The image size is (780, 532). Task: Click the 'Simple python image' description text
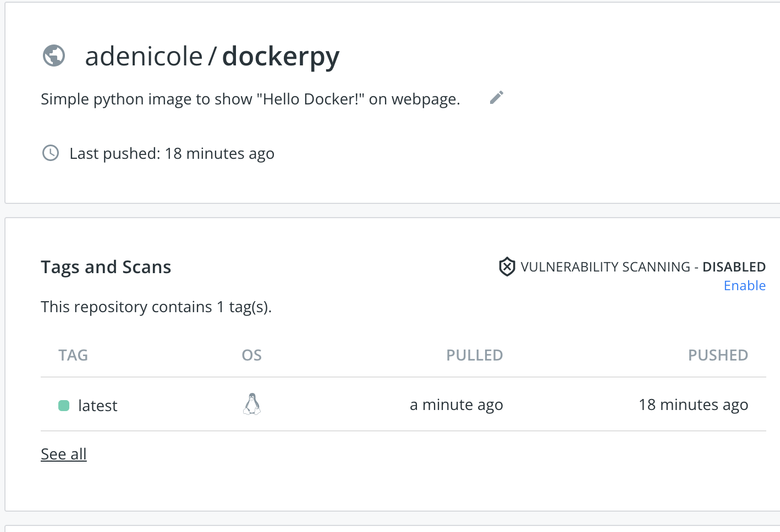250,99
